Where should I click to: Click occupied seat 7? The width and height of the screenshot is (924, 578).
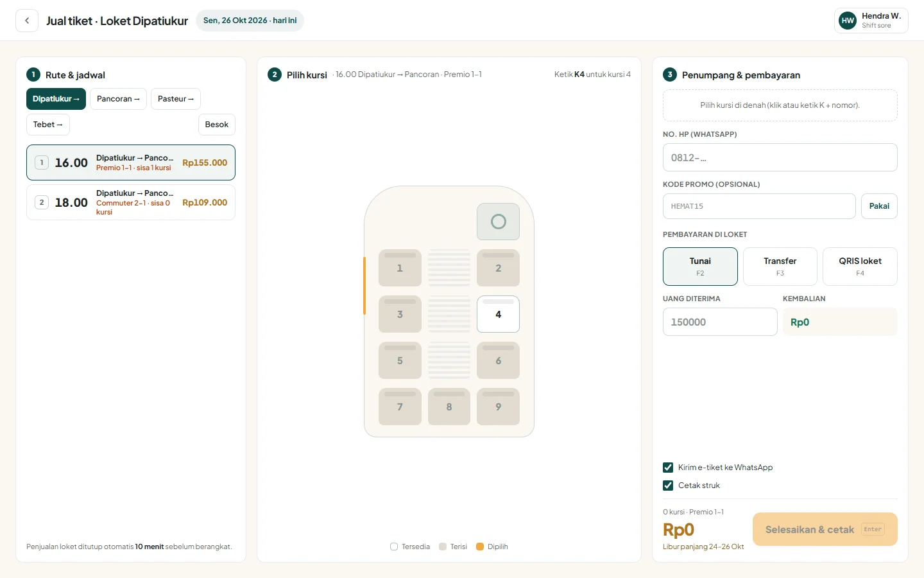(400, 407)
